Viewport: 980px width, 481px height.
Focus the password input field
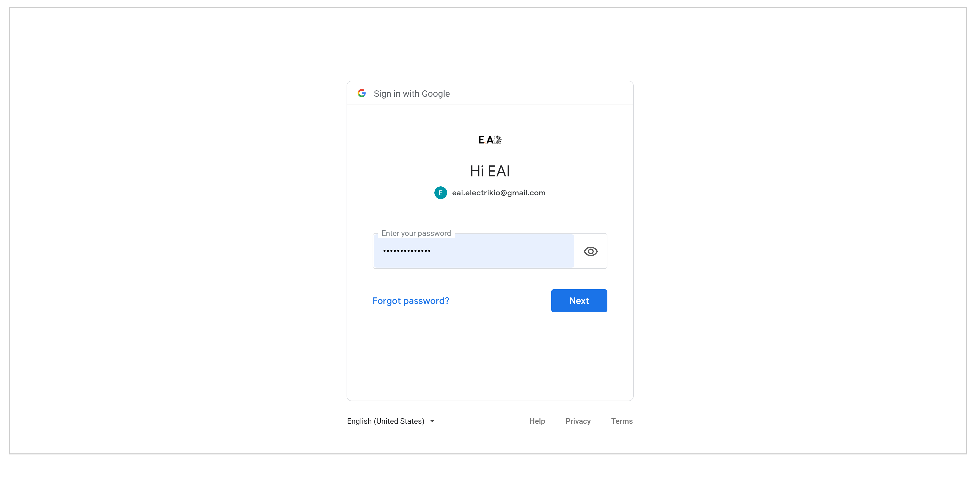click(474, 251)
